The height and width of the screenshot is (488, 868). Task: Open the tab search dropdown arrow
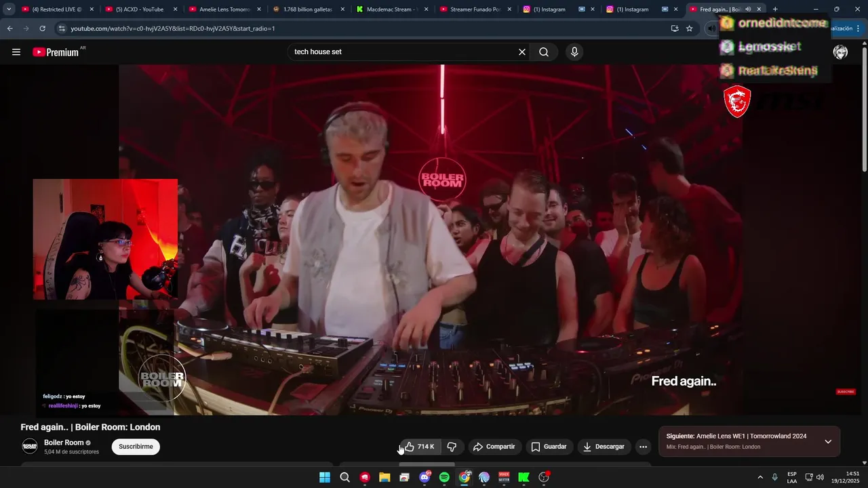click(9, 9)
